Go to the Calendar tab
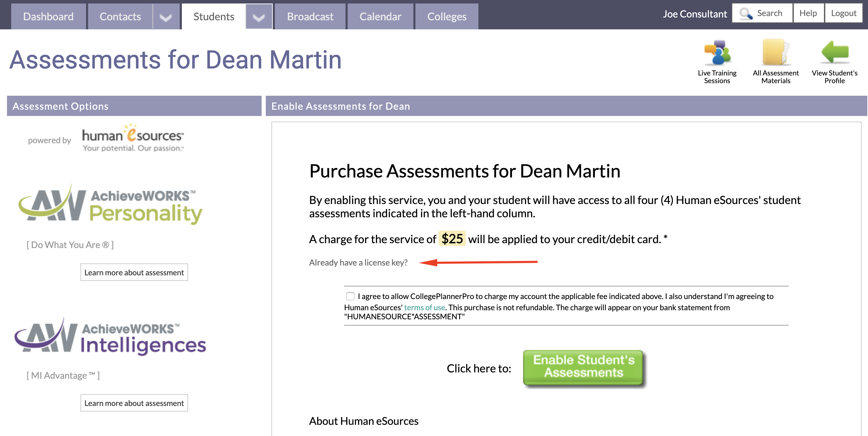The height and width of the screenshot is (436, 868). [x=380, y=17]
